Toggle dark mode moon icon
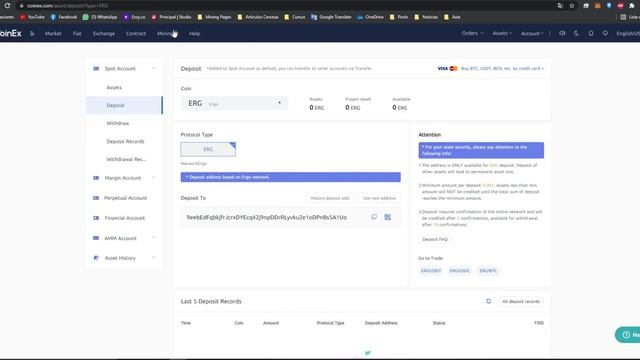This screenshot has width=640, height=360. (576, 33)
